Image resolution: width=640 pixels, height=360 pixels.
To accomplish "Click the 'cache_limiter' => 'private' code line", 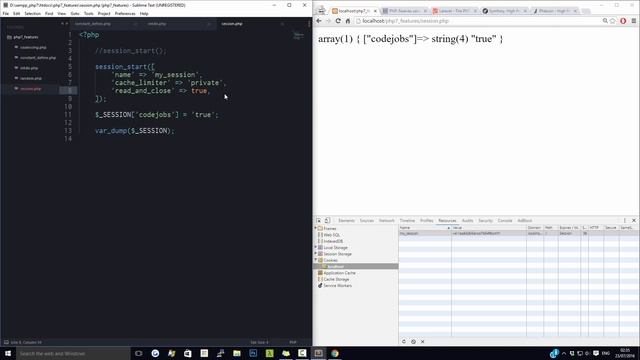I will pos(169,83).
